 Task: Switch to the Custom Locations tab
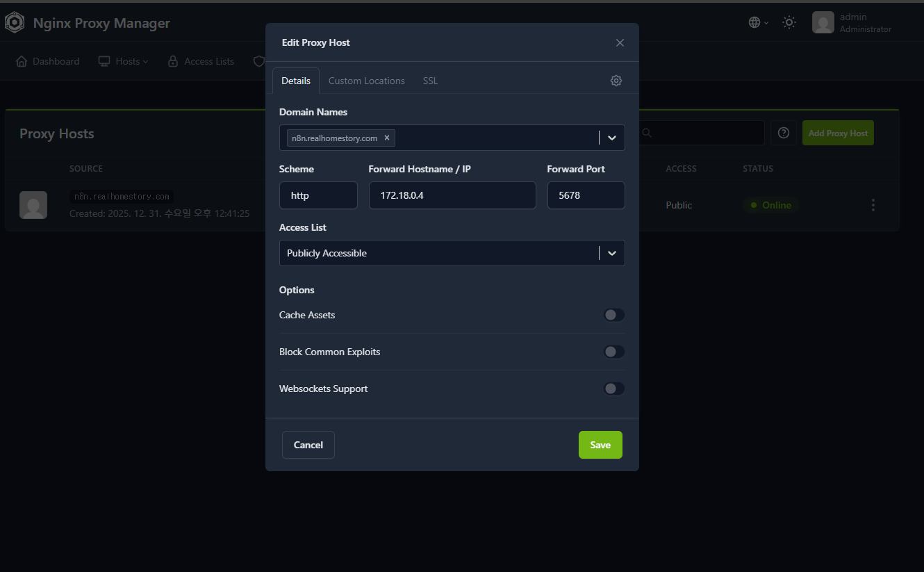tap(366, 81)
